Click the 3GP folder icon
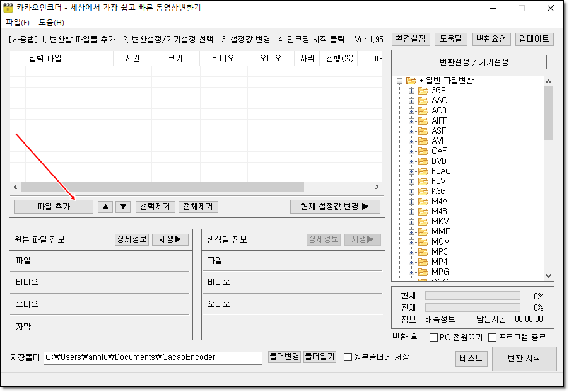Viewport: 569px width, 392px height. (x=423, y=91)
